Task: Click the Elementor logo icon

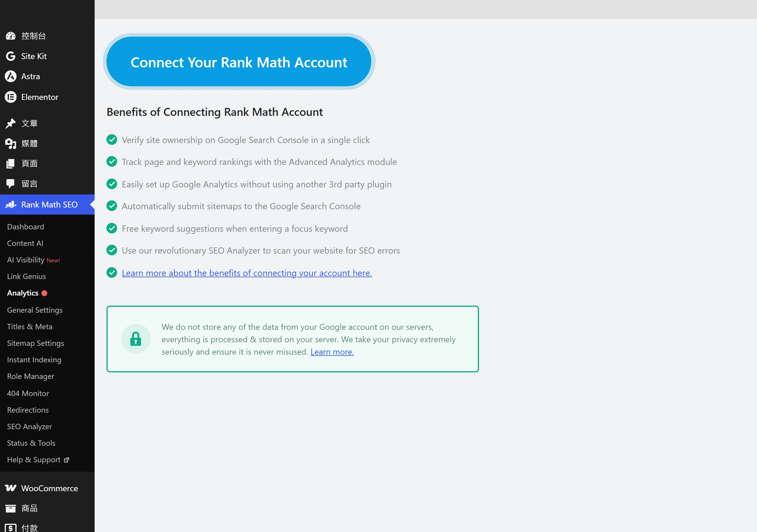Action: tap(11, 97)
